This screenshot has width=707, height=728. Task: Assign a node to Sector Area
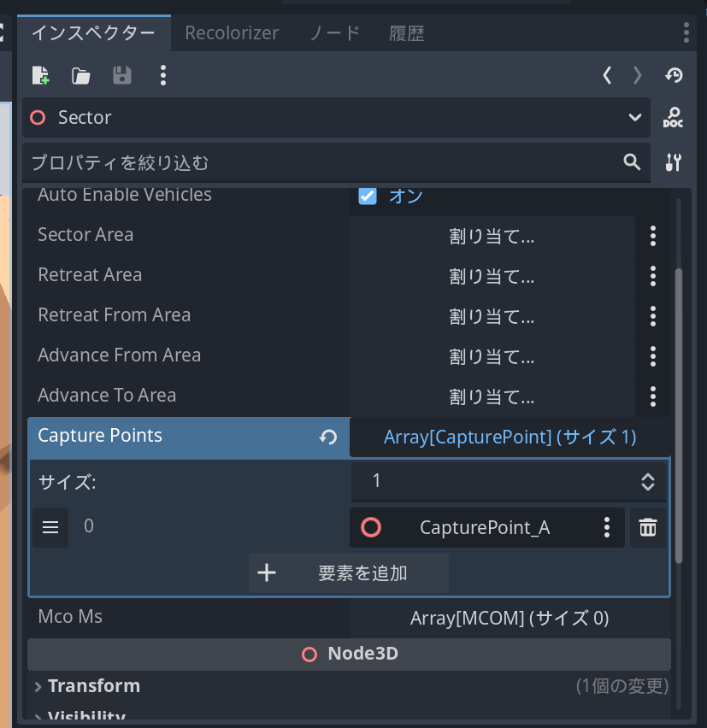492,236
